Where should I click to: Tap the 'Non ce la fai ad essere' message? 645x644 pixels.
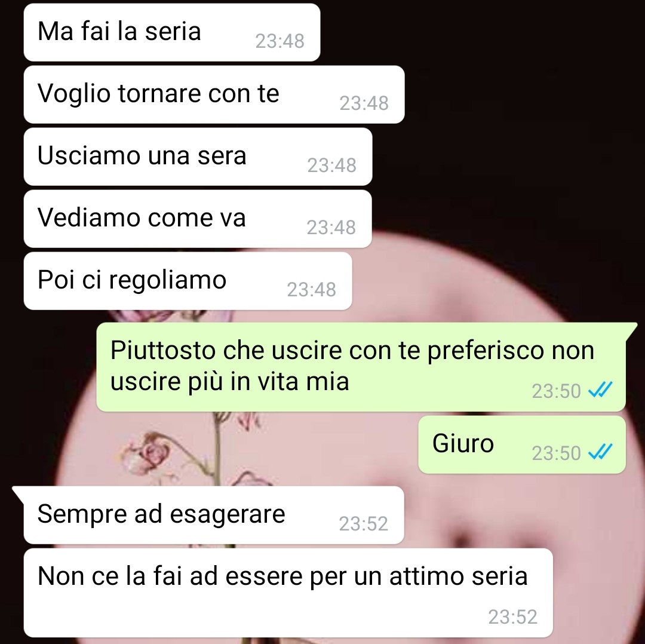(x=288, y=593)
